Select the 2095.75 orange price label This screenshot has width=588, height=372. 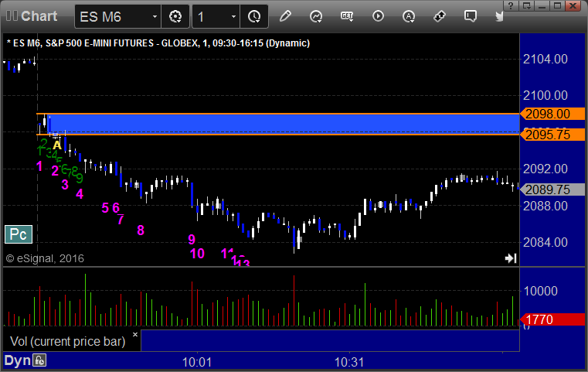[552, 135]
